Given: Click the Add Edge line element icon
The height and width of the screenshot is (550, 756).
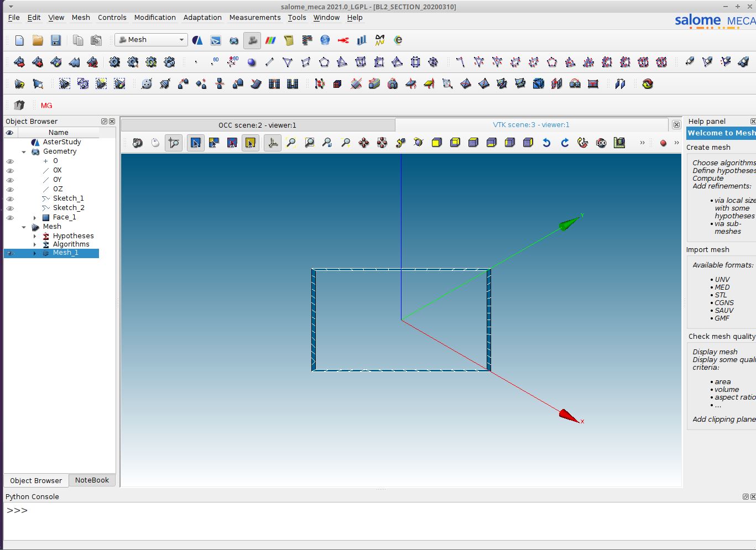Looking at the screenshot, I should tap(269, 62).
